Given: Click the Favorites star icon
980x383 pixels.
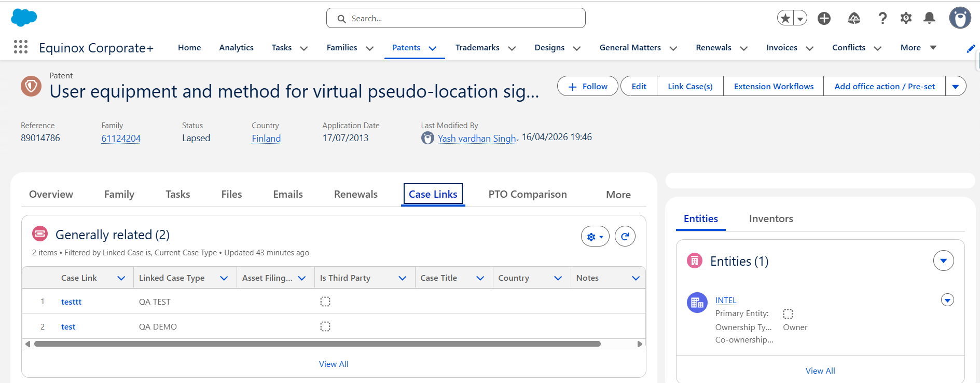Looking at the screenshot, I should click(785, 18).
